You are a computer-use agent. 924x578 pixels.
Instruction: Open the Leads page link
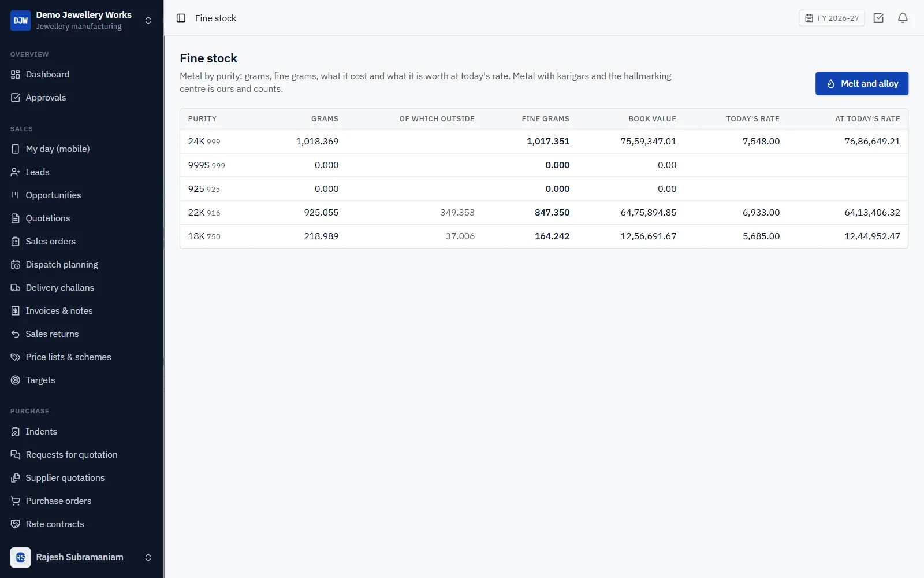[x=81, y=172]
